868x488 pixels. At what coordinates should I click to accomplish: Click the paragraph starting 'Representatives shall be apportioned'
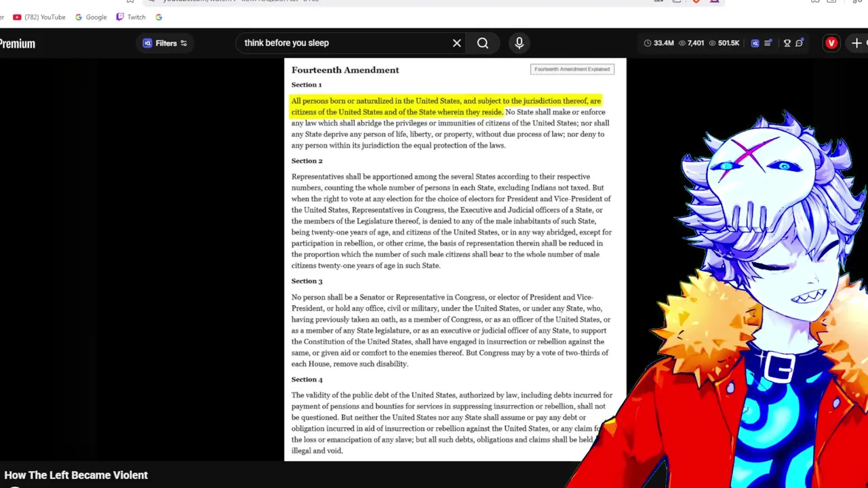tap(452, 221)
